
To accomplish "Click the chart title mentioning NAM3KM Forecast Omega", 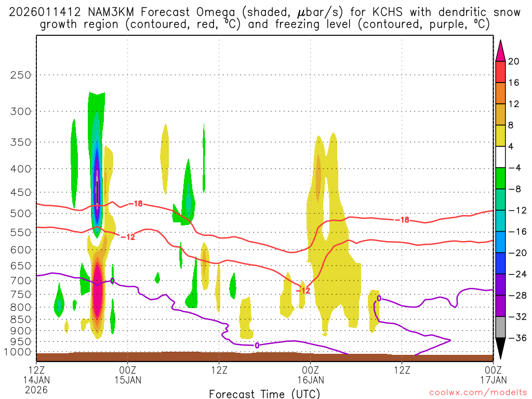I will (264, 18).
